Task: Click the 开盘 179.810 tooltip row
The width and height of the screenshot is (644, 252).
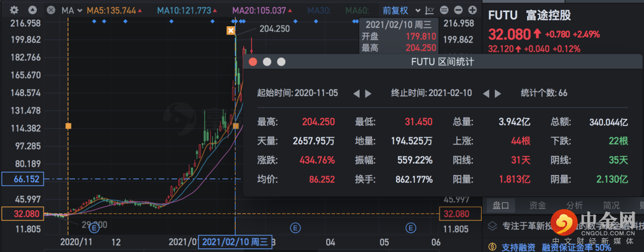Action: (398, 36)
